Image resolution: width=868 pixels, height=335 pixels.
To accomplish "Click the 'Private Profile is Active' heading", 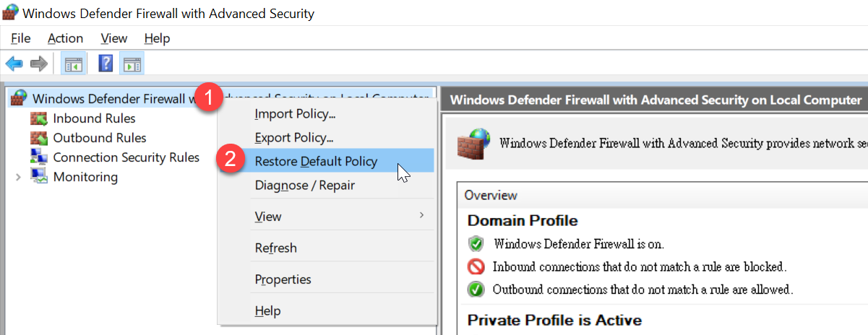I will [554, 319].
